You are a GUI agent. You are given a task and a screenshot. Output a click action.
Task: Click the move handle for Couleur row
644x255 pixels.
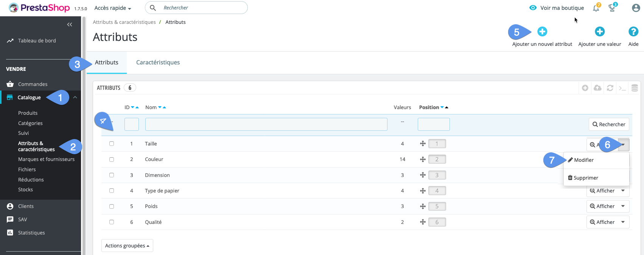click(x=423, y=159)
